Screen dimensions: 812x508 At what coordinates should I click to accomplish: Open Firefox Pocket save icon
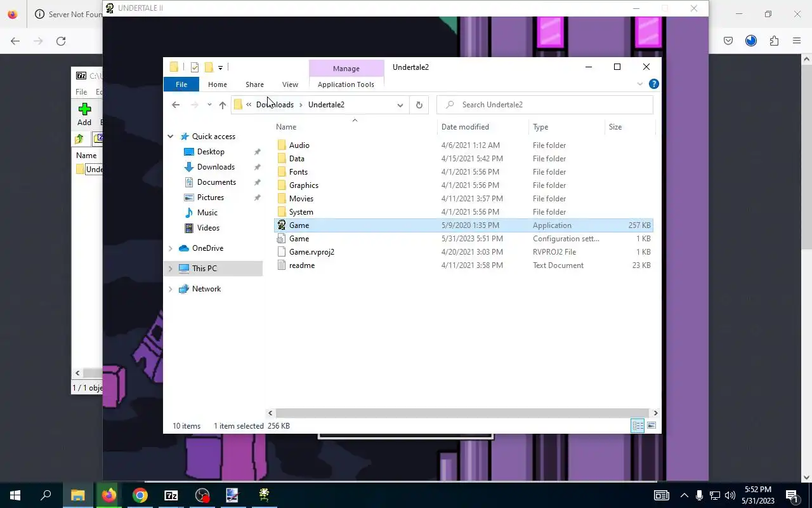tap(728, 41)
